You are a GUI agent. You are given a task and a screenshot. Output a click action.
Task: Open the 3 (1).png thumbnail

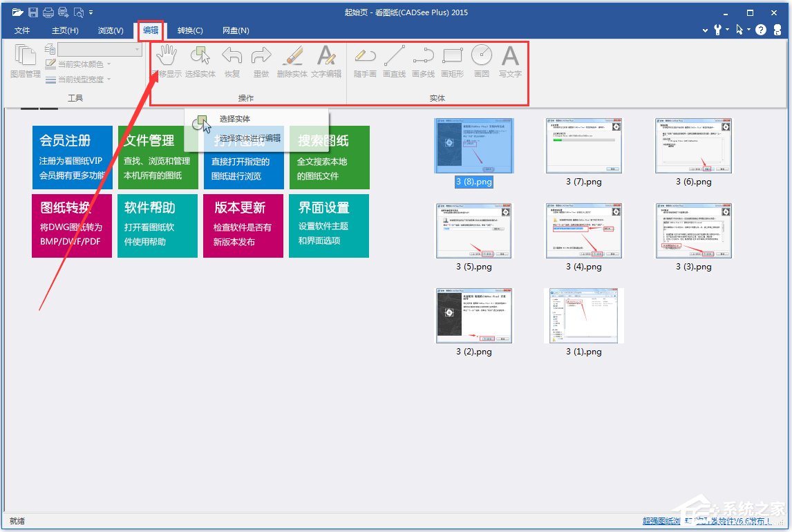tap(583, 316)
